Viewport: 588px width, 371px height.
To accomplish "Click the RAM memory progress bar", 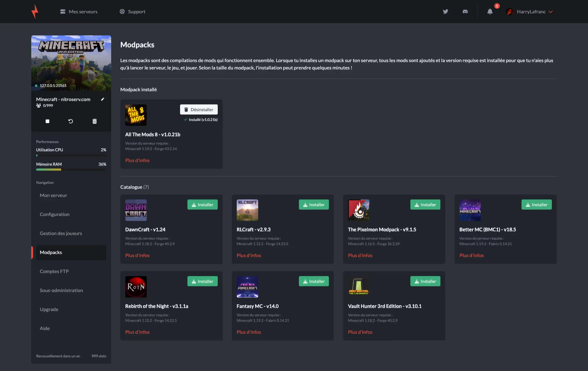I will pos(71,170).
